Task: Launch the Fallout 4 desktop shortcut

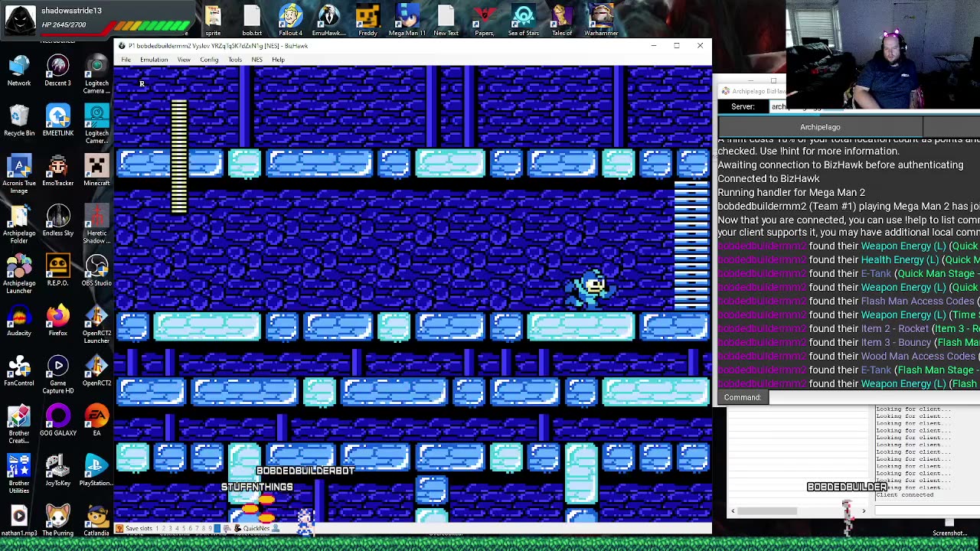Action: pyautogui.click(x=290, y=19)
